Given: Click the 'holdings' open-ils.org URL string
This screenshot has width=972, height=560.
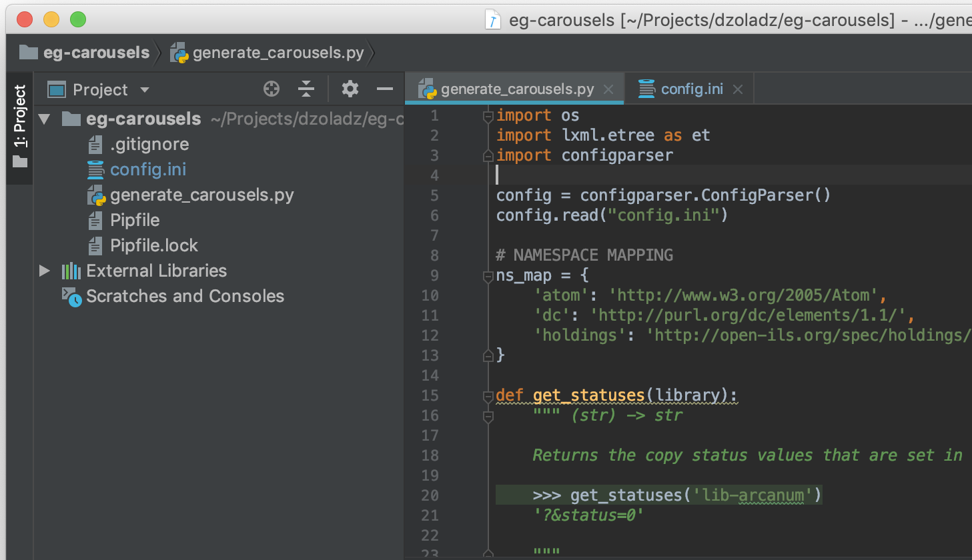Looking at the screenshot, I should [x=808, y=335].
